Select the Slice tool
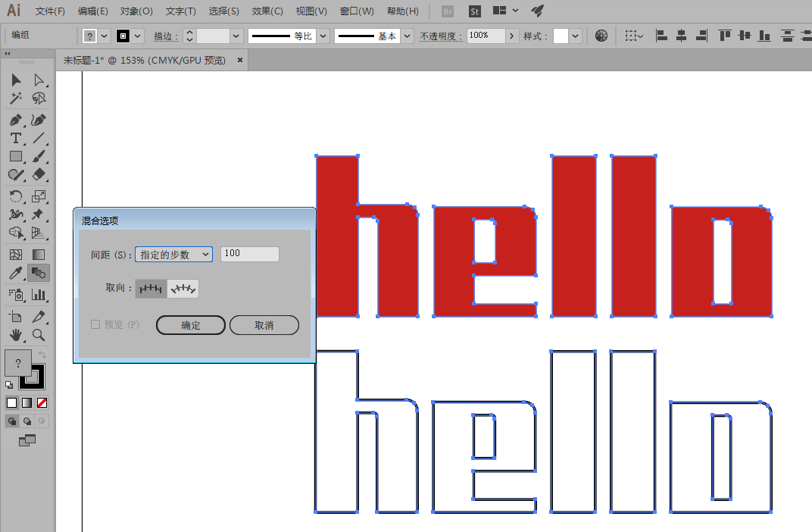Screen dimensions: 812x532 (x=39, y=317)
